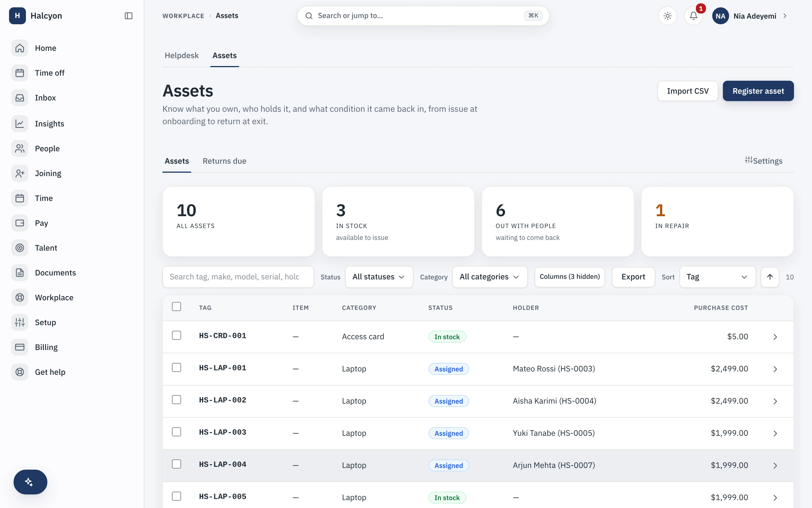Check the HS-CRD-001 row checkbox

click(x=176, y=335)
